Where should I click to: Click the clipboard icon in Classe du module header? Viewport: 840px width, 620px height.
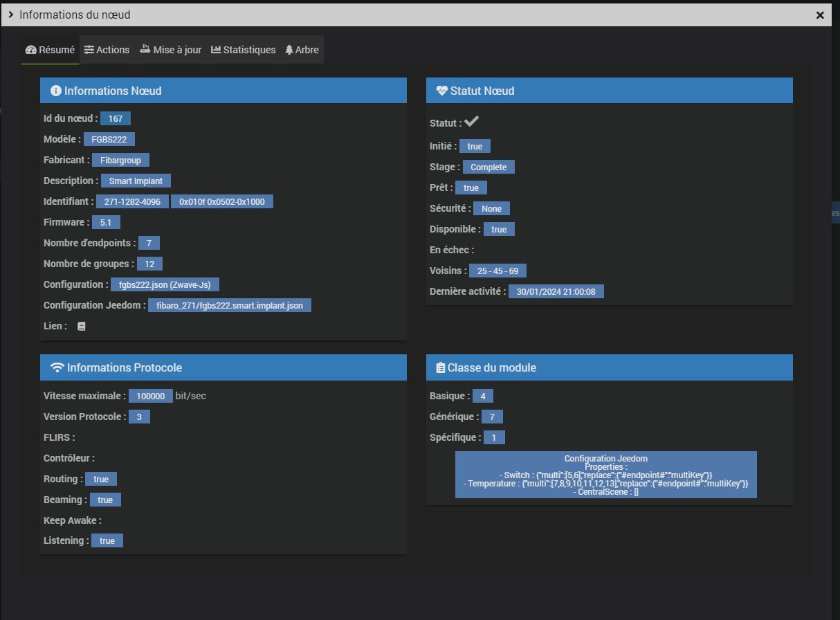pyautogui.click(x=440, y=367)
